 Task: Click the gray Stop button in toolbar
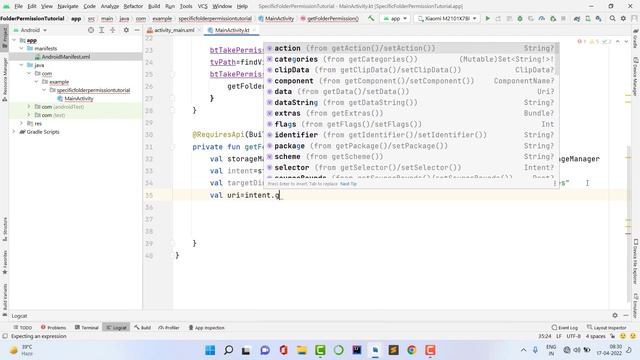[563, 18]
